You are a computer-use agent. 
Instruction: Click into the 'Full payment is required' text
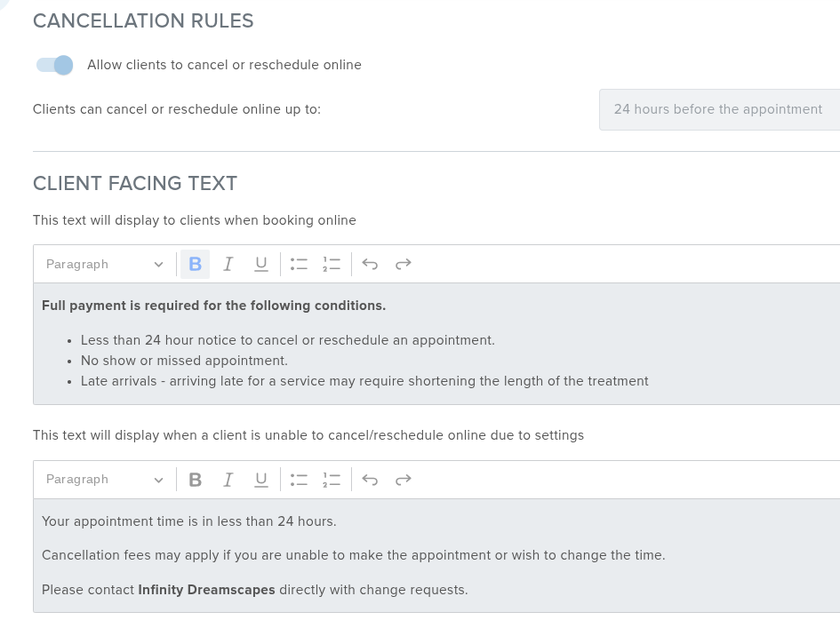213,306
